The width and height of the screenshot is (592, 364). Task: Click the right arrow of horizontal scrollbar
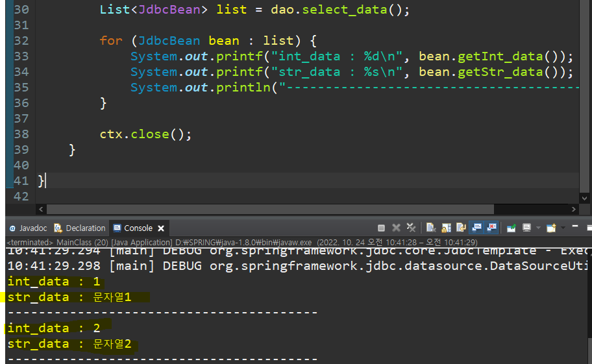[574, 209]
